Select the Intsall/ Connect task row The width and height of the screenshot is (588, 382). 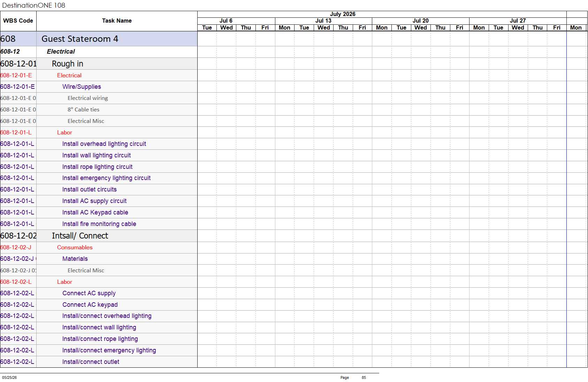[x=99, y=236]
